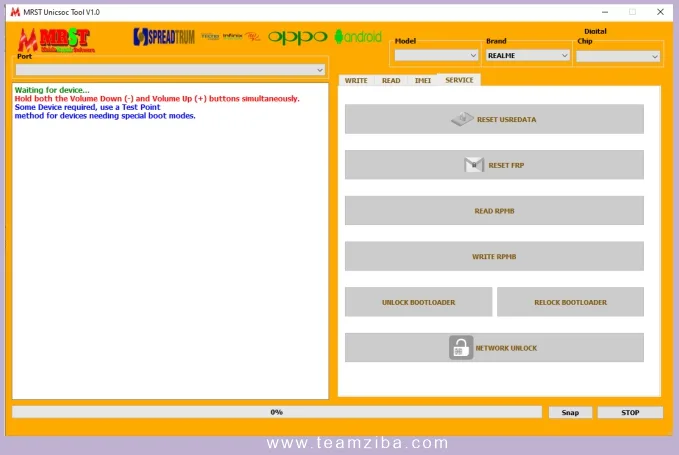Viewport: 679px width, 455px height.
Task: Click RELOCK BOOTLOADER button
Action: pyautogui.click(x=570, y=302)
